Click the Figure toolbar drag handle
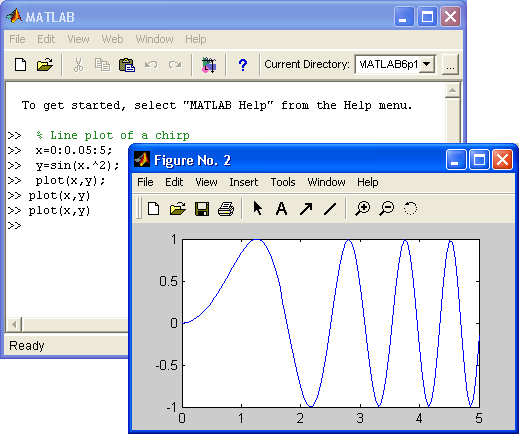This screenshot has height=434, width=519. pyautogui.click(x=139, y=209)
